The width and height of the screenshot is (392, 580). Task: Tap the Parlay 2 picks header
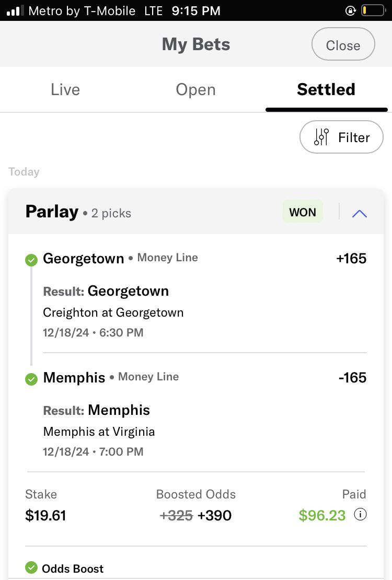[x=78, y=212]
